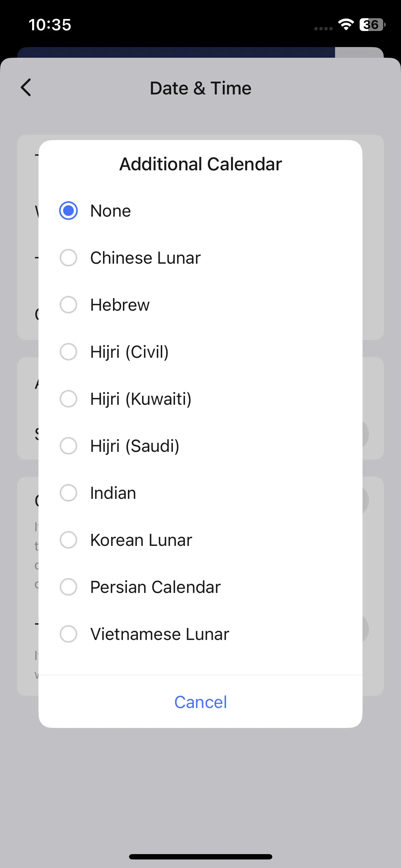Select the None radio button
401x868 pixels.
click(68, 211)
